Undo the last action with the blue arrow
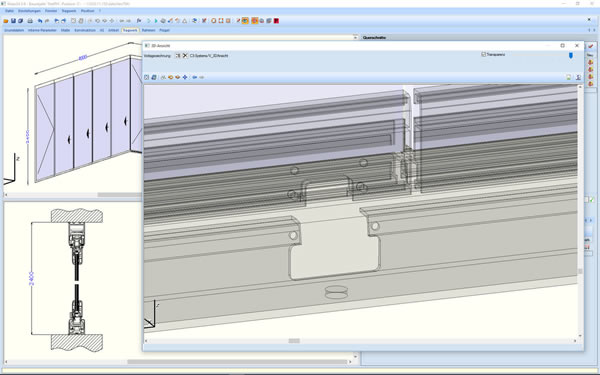Screen dimensions: 600x375 click(40, 21)
